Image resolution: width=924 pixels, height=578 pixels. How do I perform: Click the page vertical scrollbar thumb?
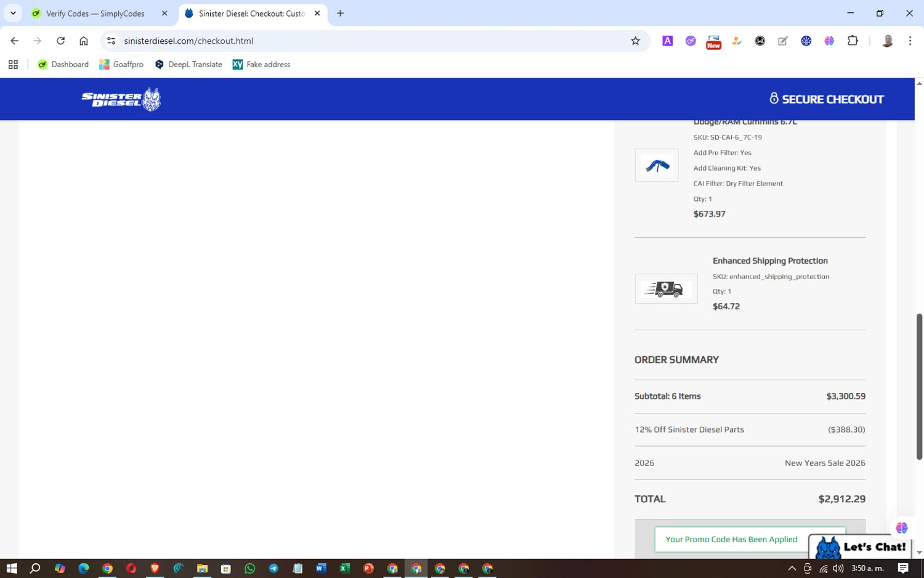coord(919,386)
